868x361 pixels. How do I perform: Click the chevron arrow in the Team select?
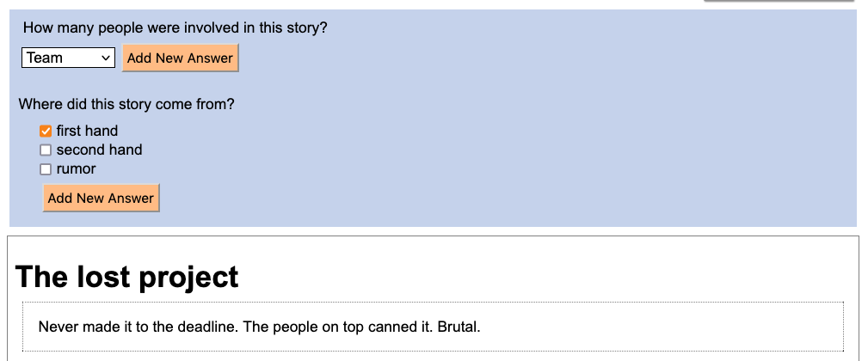pos(107,58)
